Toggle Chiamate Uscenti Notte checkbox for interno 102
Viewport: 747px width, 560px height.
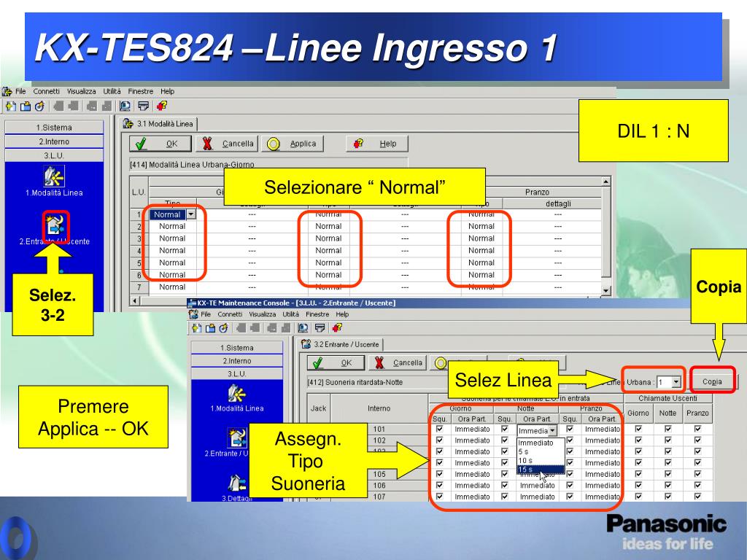pos(668,440)
